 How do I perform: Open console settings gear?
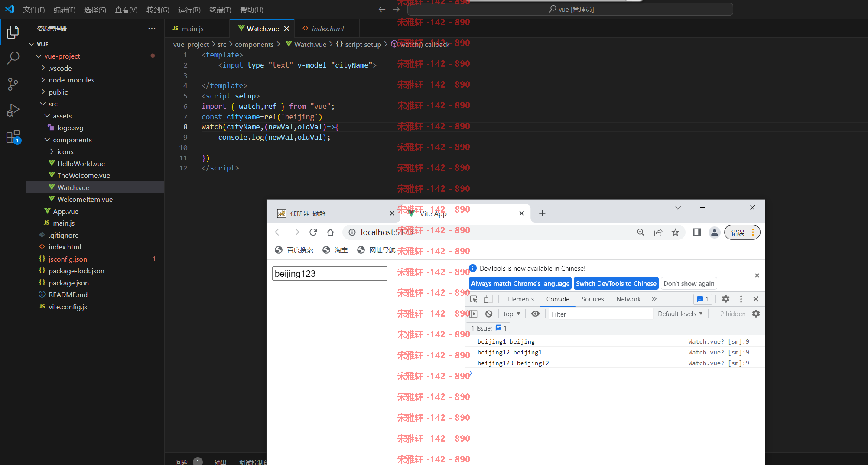pyautogui.click(x=756, y=314)
